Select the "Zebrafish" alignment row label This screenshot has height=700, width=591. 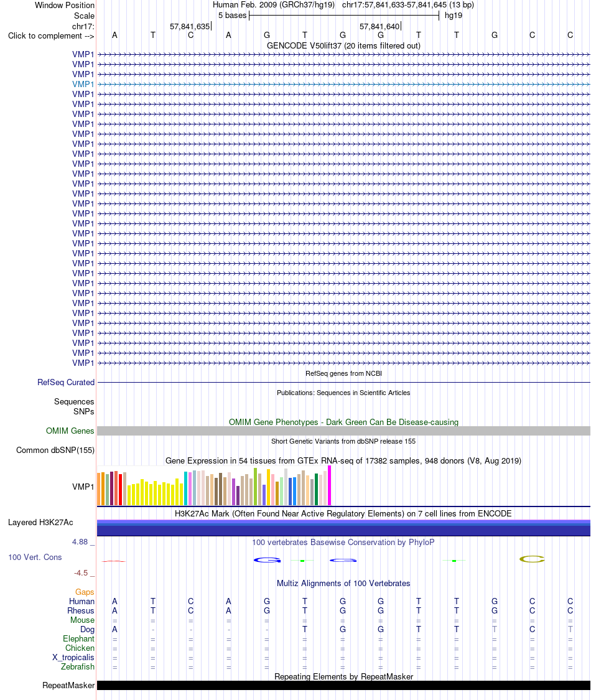78,666
